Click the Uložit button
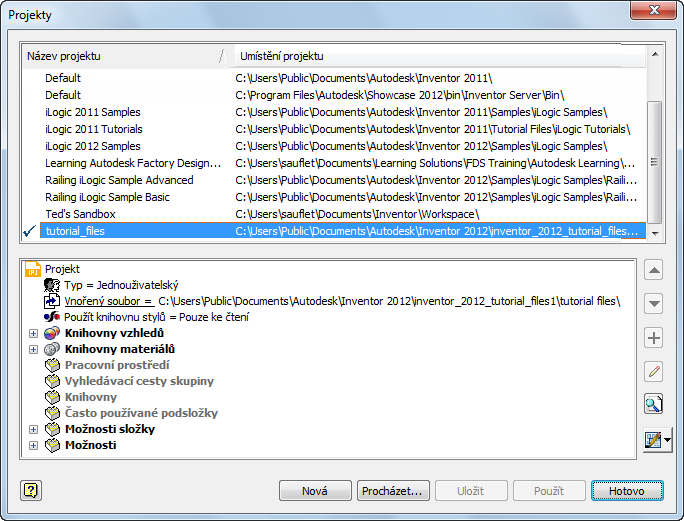The height and width of the screenshot is (521, 684). (x=471, y=491)
